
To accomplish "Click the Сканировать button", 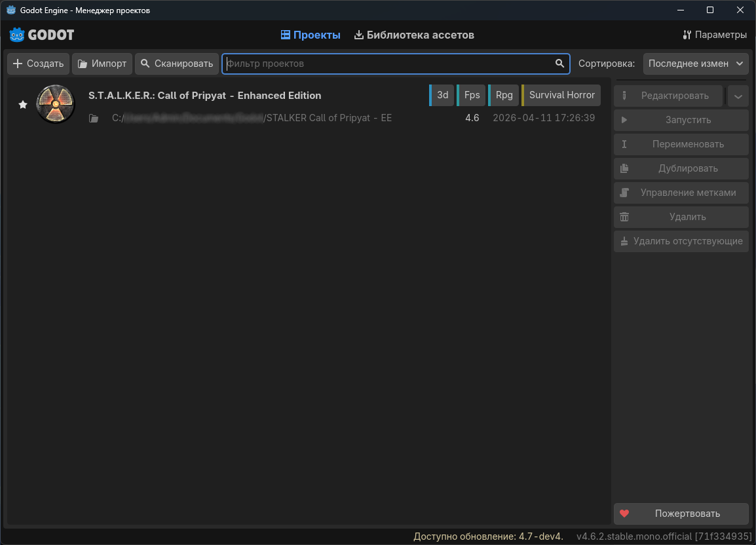I will click(x=177, y=64).
